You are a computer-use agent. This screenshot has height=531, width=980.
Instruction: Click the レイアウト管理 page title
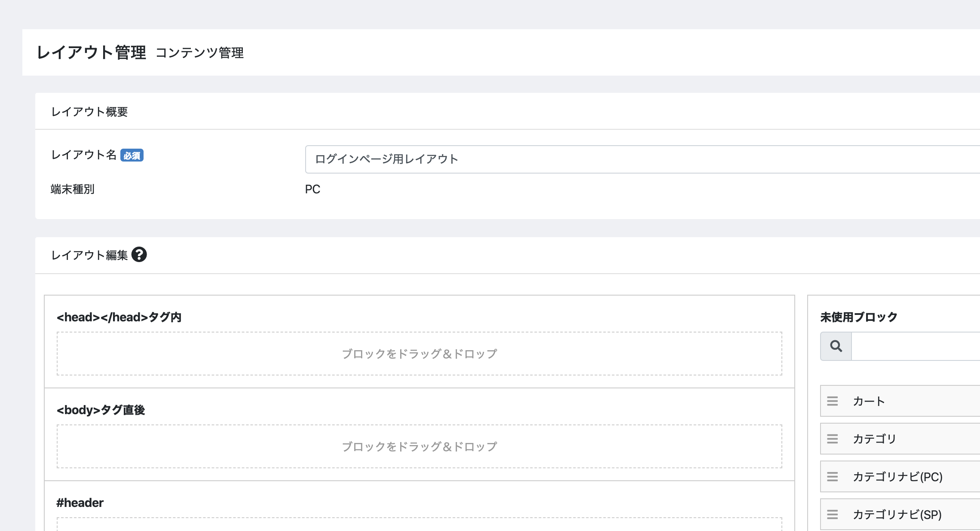[x=92, y=52]
